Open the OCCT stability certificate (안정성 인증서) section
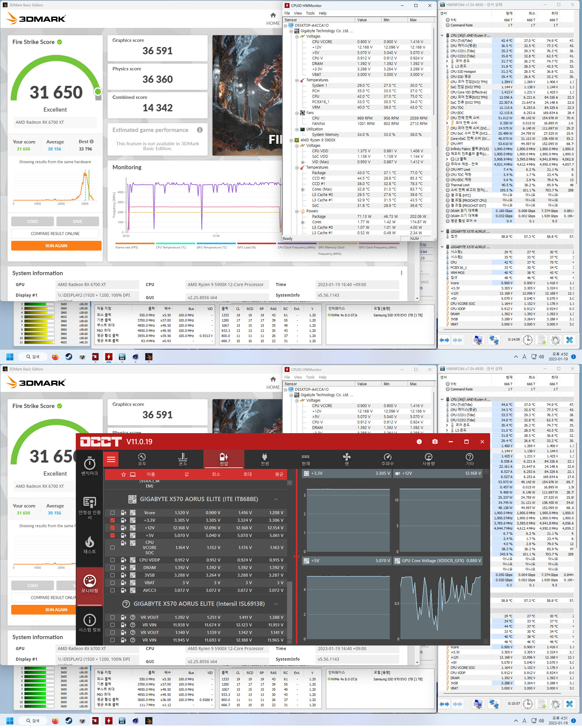Image resolution: width=582 pixels, height=728 pixels. 89,507
